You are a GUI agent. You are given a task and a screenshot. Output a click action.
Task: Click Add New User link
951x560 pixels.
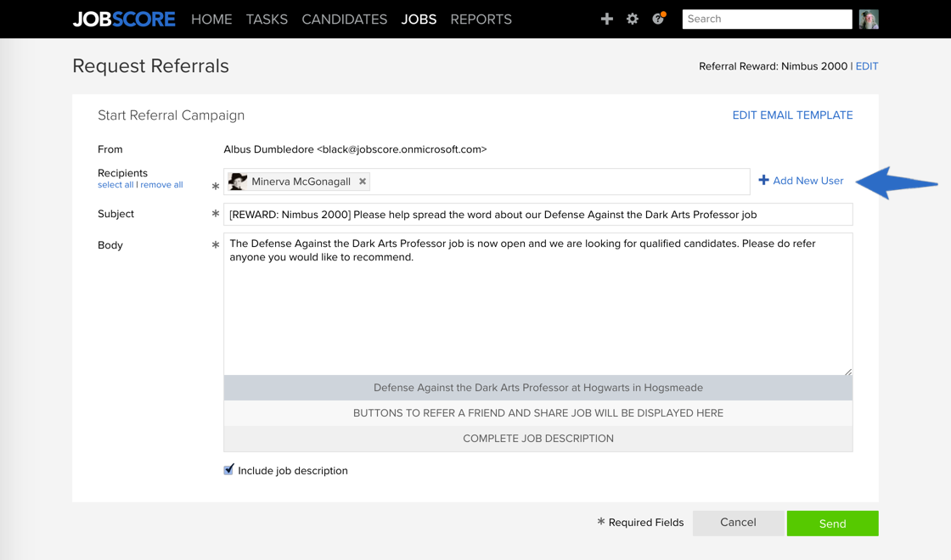[x=808, y=181]
